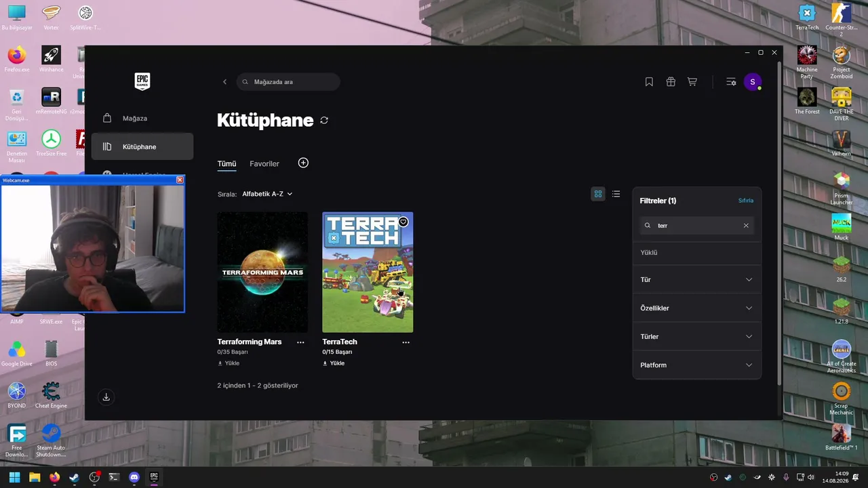The image size is (868, 488).
Task: Select the Vortex desktop icon
Action: click(51, 18)
